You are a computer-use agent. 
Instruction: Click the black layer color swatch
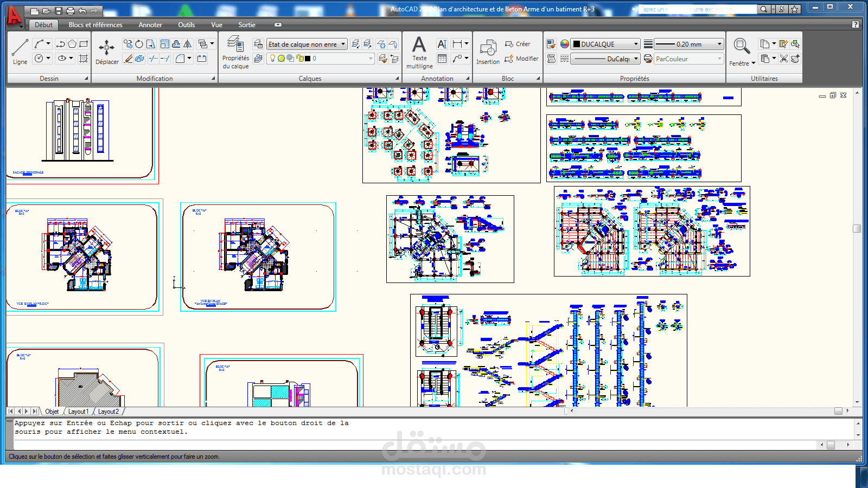click(x=308, y=59)
